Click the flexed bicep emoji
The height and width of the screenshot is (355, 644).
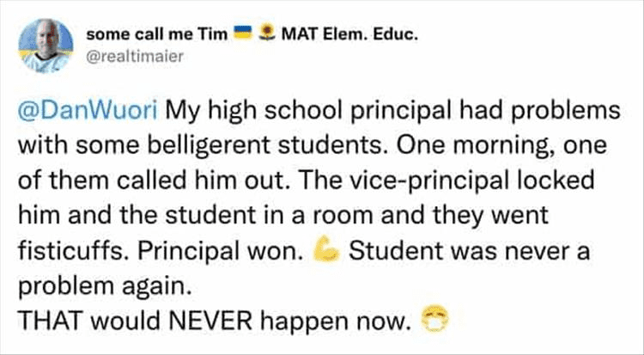point(328,252)
